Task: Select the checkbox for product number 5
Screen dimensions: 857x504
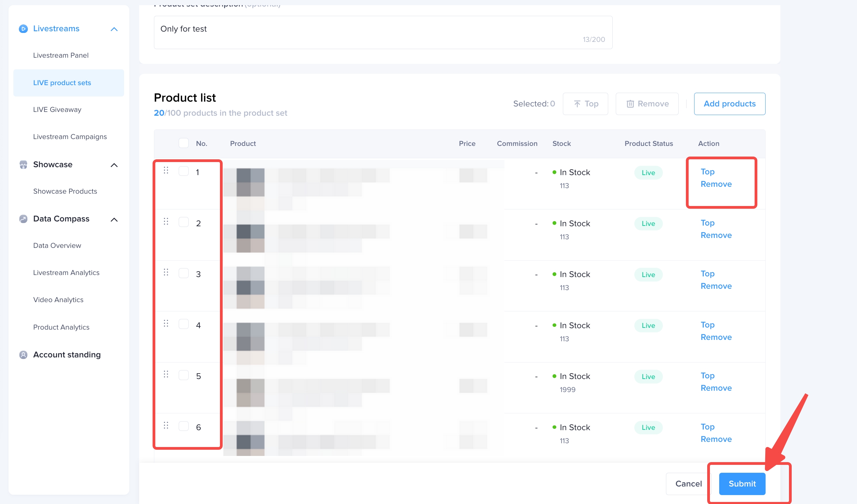Action: tap(184, 375)
